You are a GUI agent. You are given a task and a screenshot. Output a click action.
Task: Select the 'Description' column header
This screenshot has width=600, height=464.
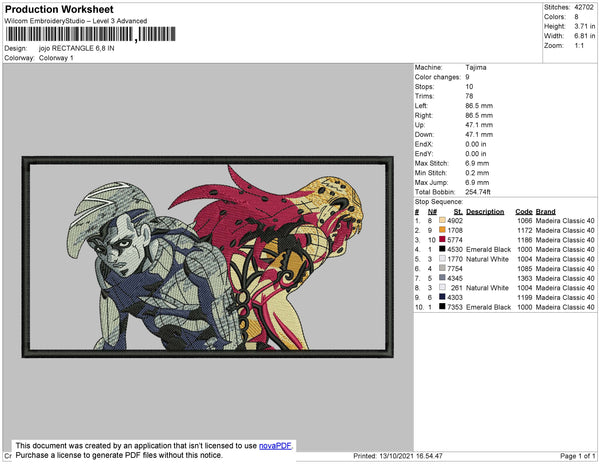(x=485, y=212)
